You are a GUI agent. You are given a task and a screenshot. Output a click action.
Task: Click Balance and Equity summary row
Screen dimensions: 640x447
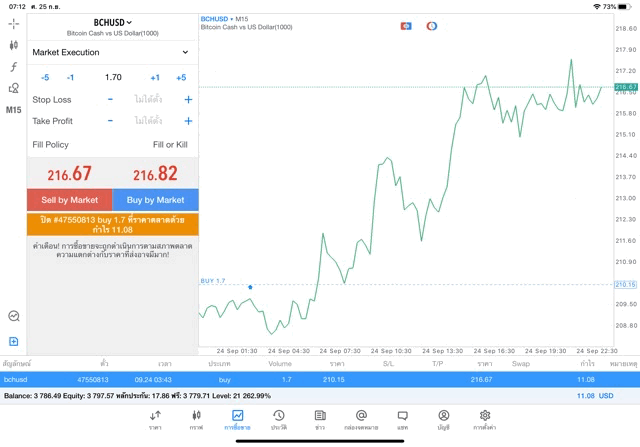point(320,396)
